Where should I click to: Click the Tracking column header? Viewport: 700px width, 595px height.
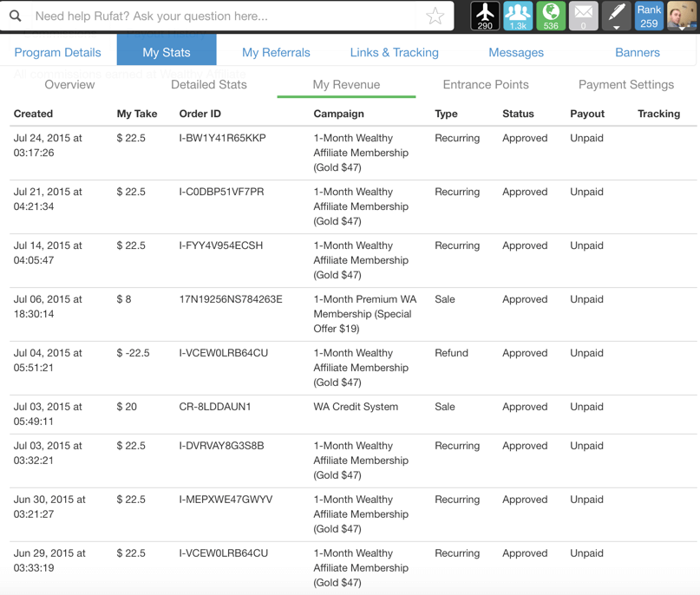[x=658, y=114]
